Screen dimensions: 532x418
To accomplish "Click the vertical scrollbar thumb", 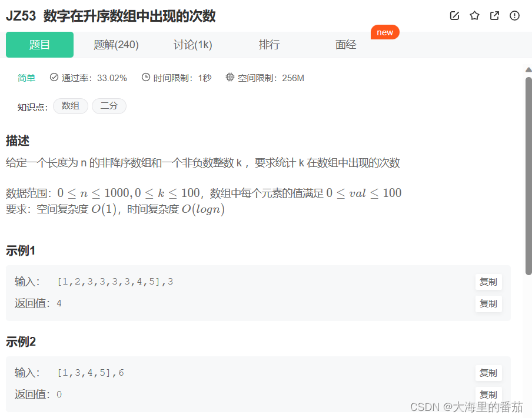I will coord(528,176).
